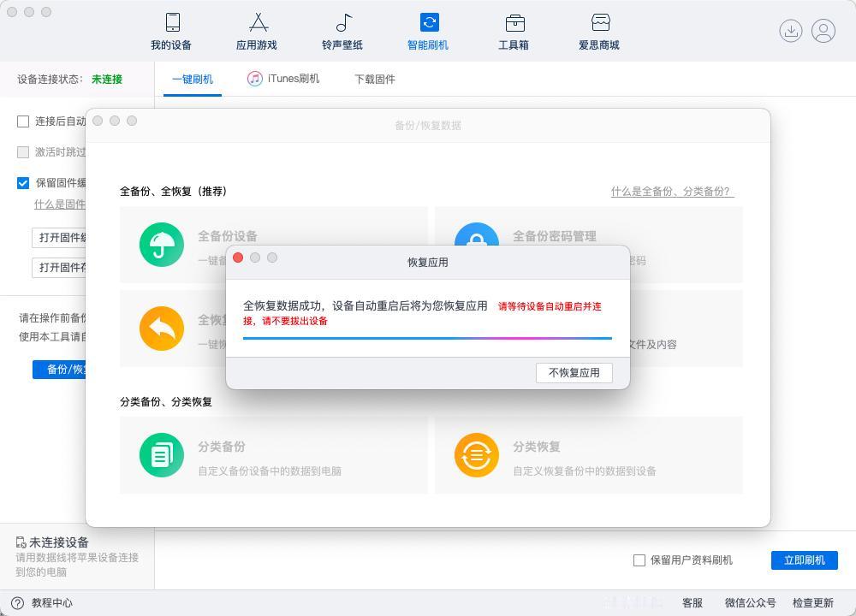856x616 pixels.
Task: Close the 恢复应用 dialog with red button
Action: (x=238, y=258)
